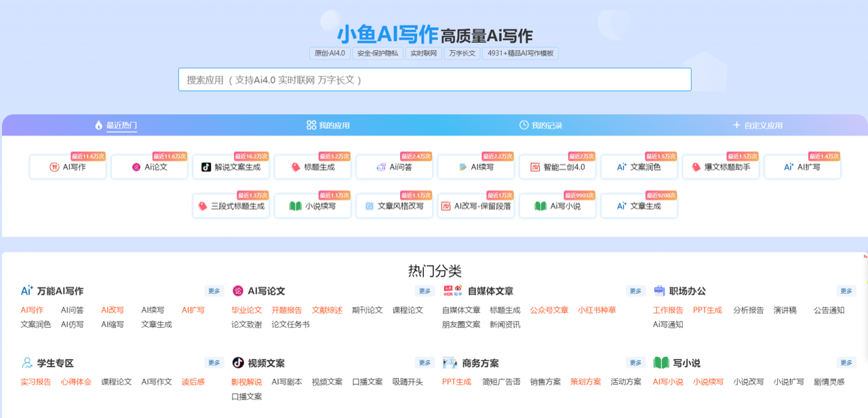Viewport: 868px width, 418px height.
Task: Show 更多 for the 职场办公 category
Action: point(846,291)
